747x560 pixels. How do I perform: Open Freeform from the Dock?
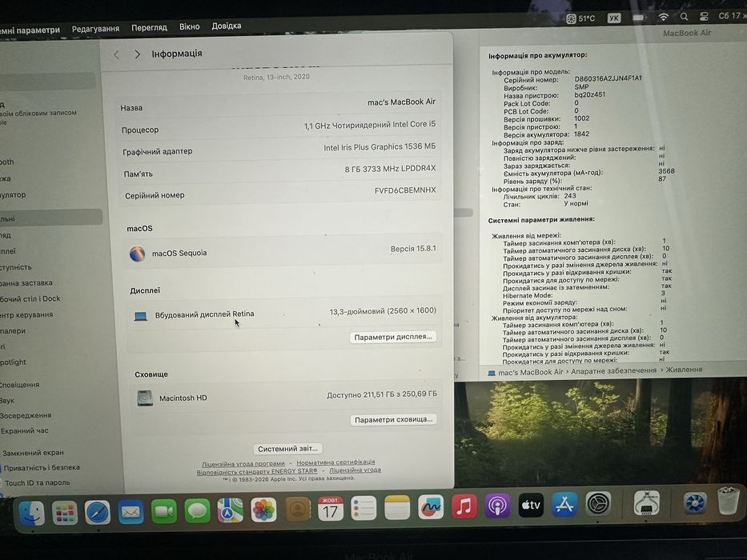431,507
